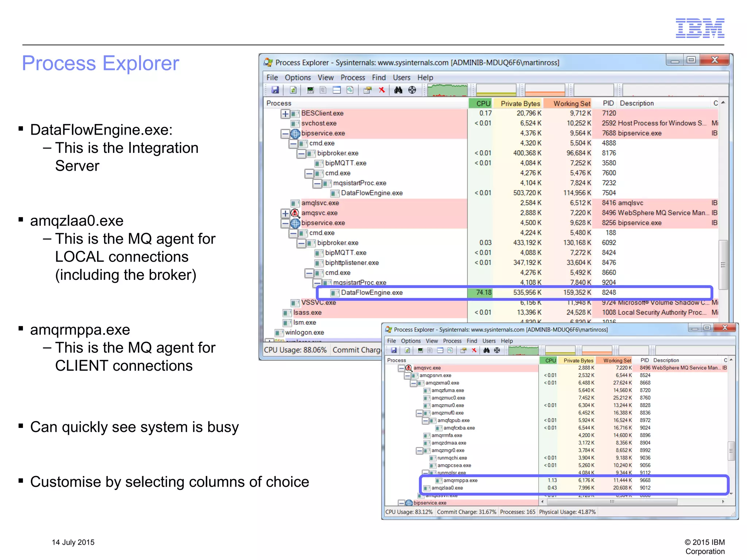The width and height of the screenshot is (747, 560).
Task: Click amqsvc.exe icon in back window tree
Action: pyautogui.click(x=295, y=213)
